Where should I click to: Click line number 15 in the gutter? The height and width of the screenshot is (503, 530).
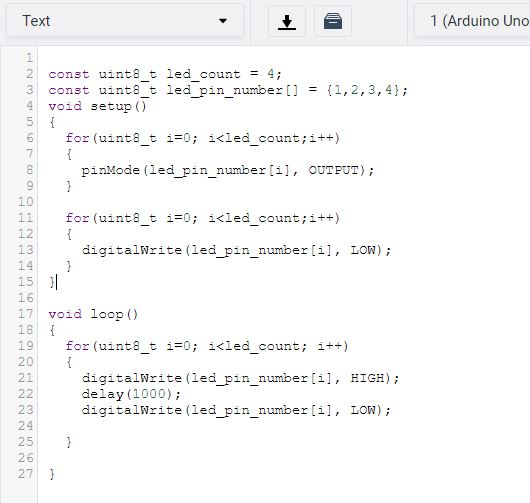click(x=26, y=282)
